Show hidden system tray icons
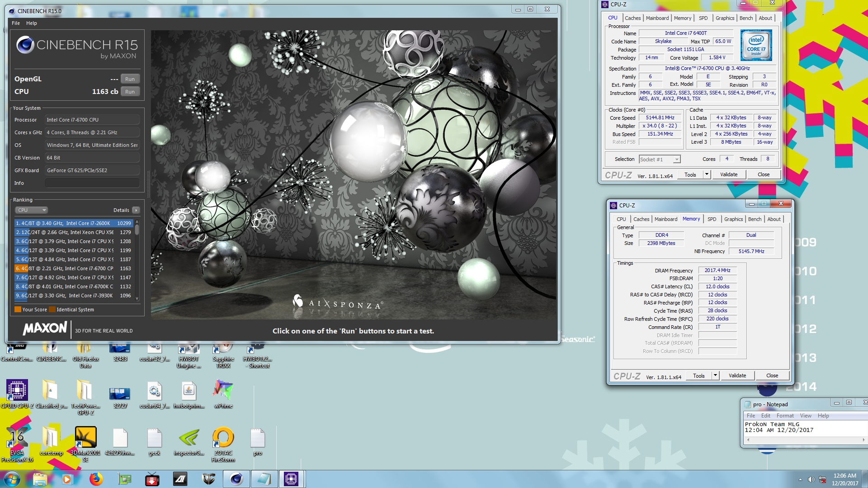 pos(800,479)
